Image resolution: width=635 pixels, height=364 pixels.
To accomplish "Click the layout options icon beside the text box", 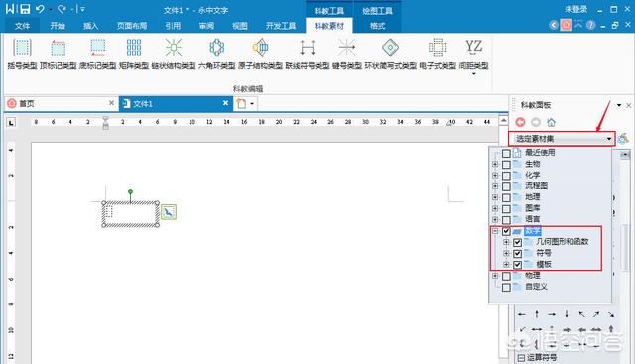I will [x=169, y=212].
